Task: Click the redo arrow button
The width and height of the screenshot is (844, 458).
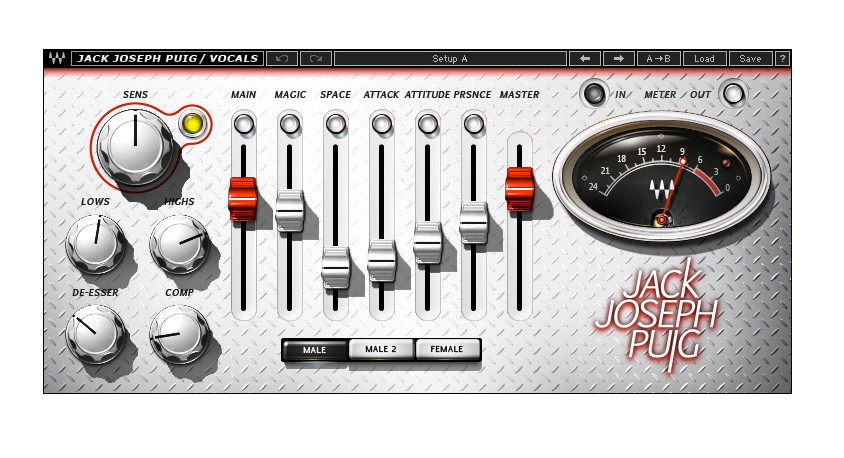Action: point(315,58)
